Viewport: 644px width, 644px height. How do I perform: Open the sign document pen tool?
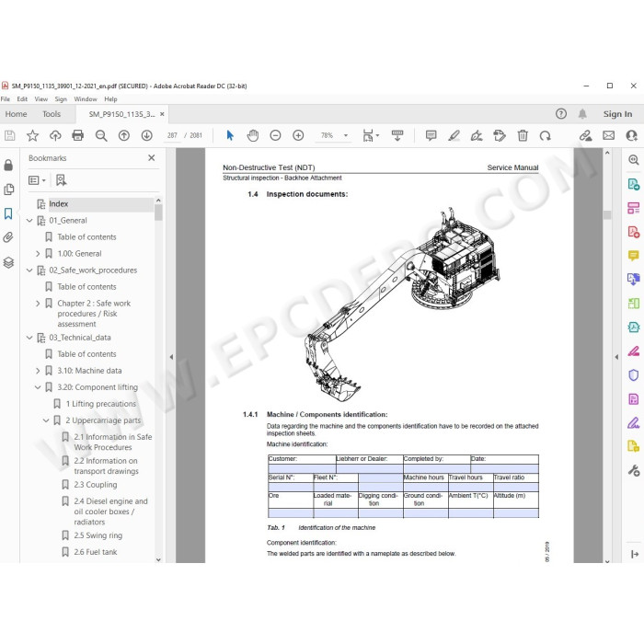[x=477, y=135]
